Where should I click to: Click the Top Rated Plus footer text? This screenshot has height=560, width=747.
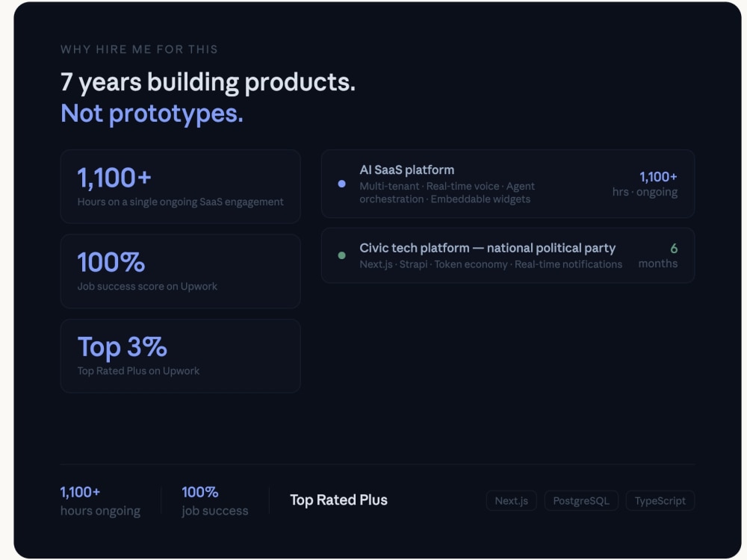pyautogui.click(x=338, y=500)
